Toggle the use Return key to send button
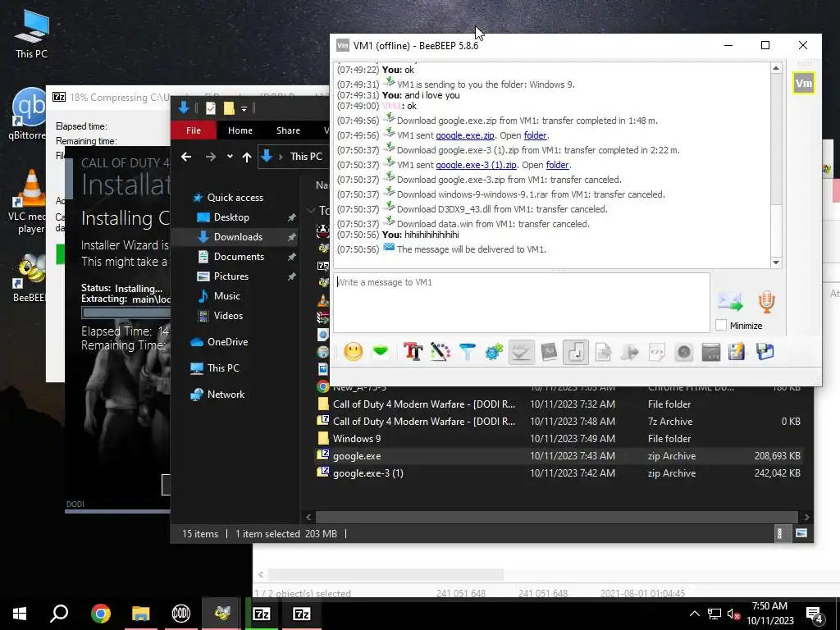The image size is (840, 630). coord(576,352)
